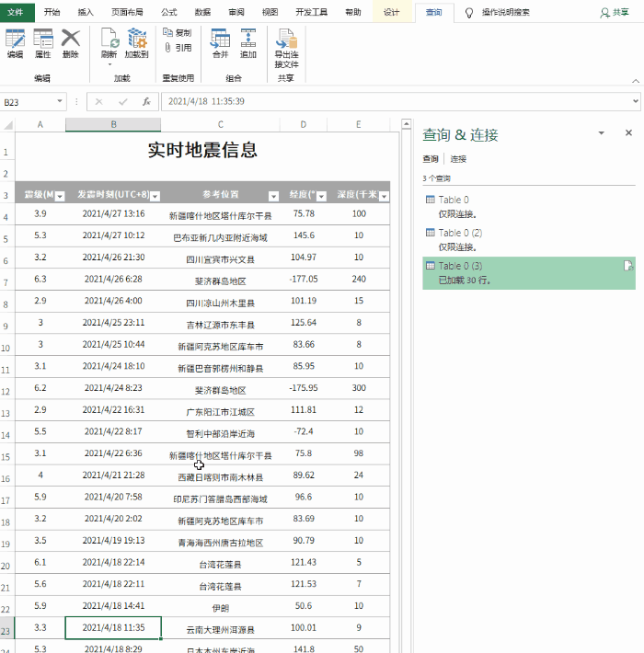Open the pane options dropdown arrow
This screenshot has height=653, width=644.
(x=601, y=132)
